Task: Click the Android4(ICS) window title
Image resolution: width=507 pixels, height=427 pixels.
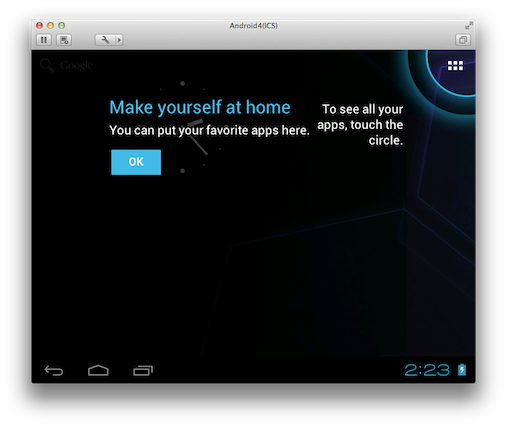Action: coord(253,26)
